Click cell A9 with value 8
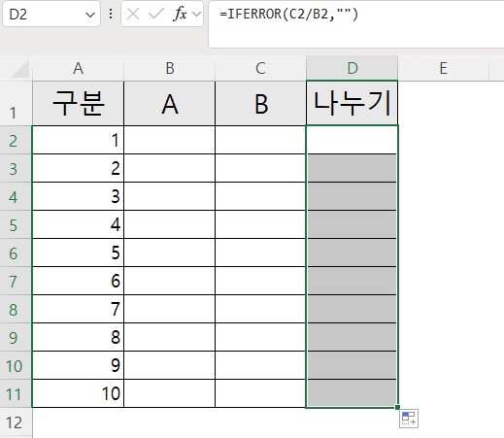The width and height of the screenshot is (504, 438). [78, 337]
